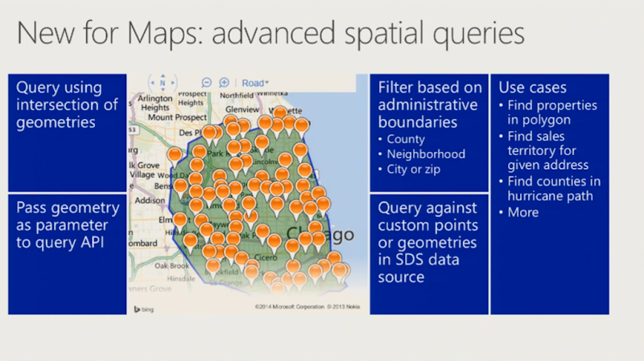This screenshot has height=361, width=644.
Task: Click the Oak Brook map label
Action: (x=171, y=266)
